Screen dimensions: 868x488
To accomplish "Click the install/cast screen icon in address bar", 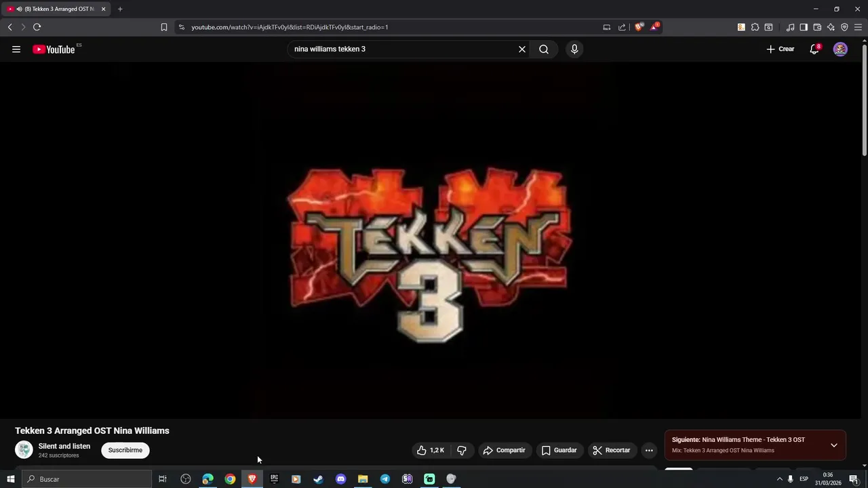I will point(606,27).
